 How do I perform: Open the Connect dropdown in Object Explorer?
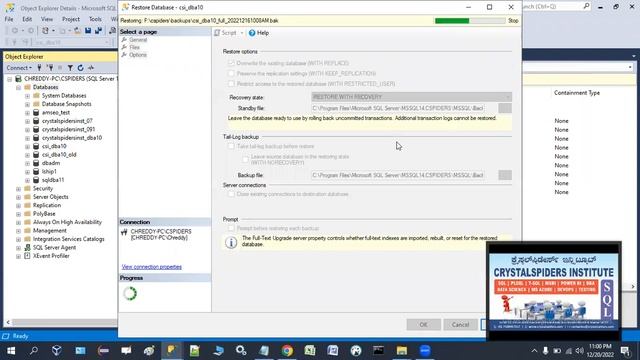point(19,68)
